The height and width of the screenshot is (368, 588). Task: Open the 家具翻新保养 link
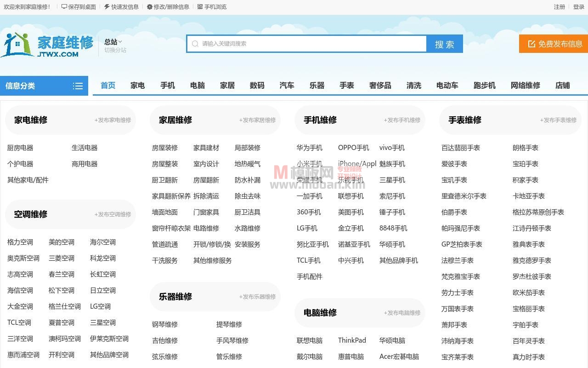[171, 196]
